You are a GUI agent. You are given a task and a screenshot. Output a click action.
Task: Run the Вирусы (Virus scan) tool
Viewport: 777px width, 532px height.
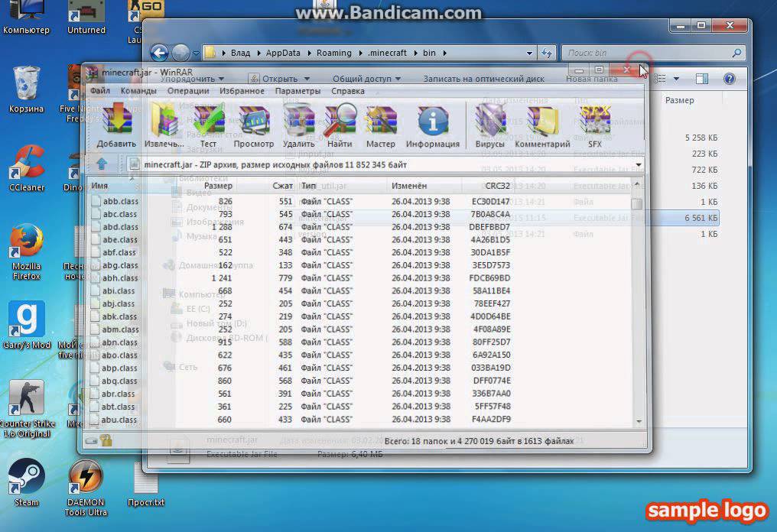pos(489,125)
